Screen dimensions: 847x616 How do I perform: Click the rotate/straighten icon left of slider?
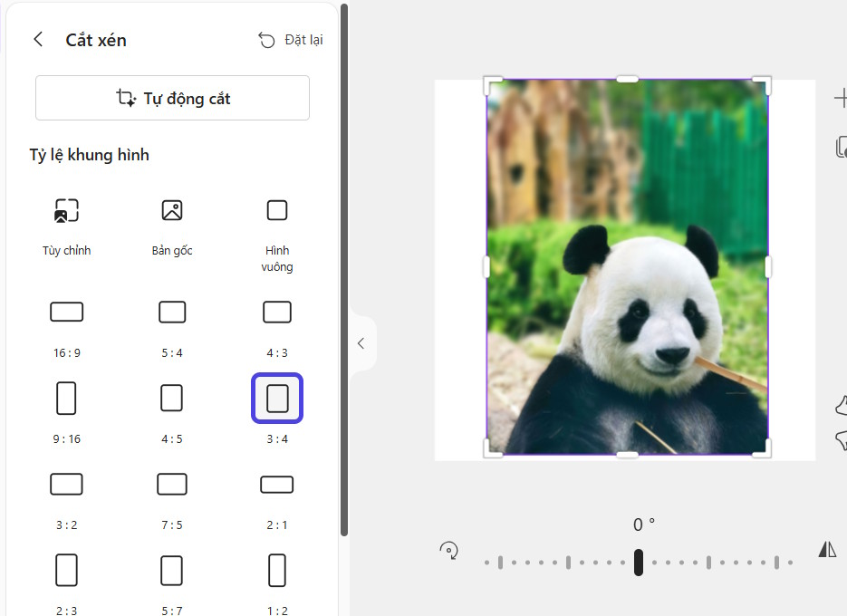[449, 549]
